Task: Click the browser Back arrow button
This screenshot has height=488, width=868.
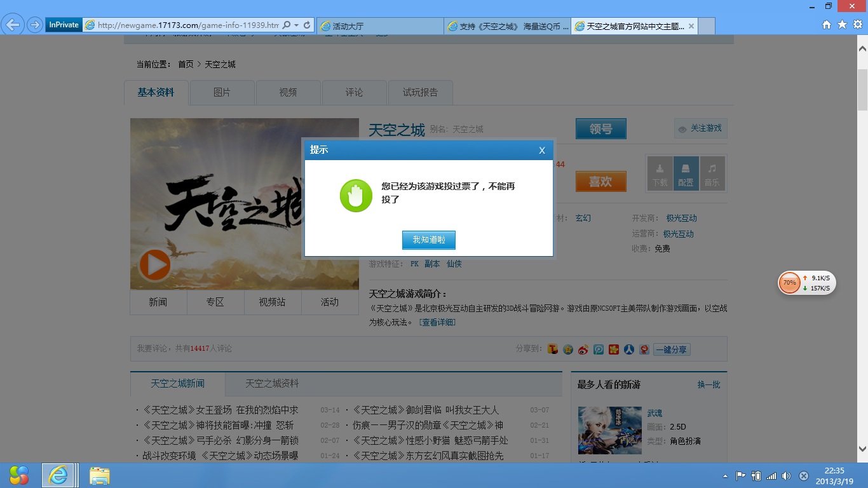Action: pyautogui.click(x=13, y=25)
